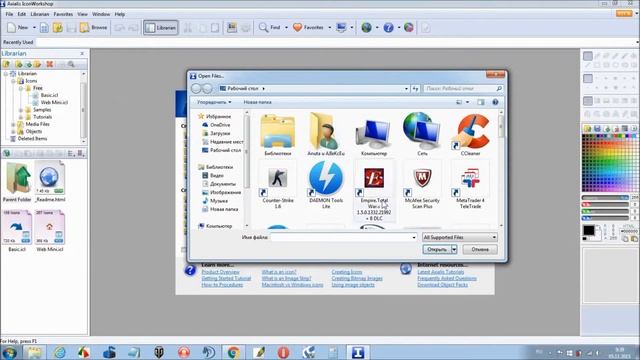Image resolution: width=640 pixels, height=360 pixels.
Task: Open the Browse toolbar button
Action: [94, 27]
